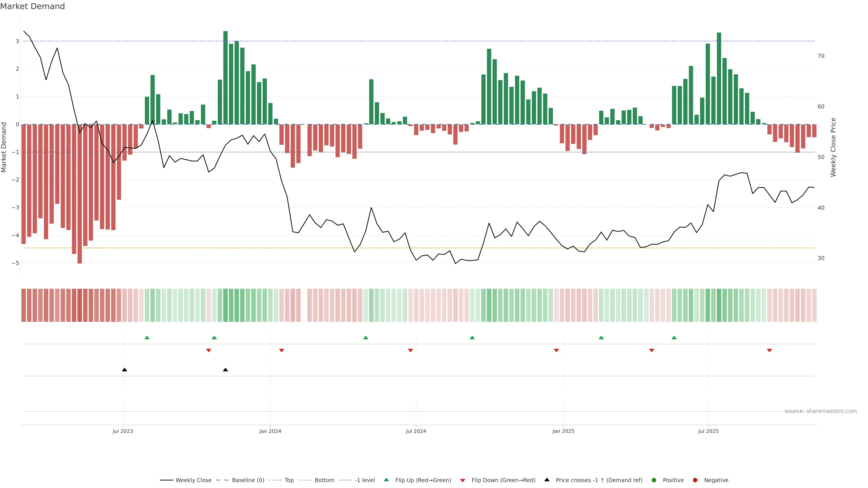
Task: Click the Market Demand chart title
Action: coord(32,6)
